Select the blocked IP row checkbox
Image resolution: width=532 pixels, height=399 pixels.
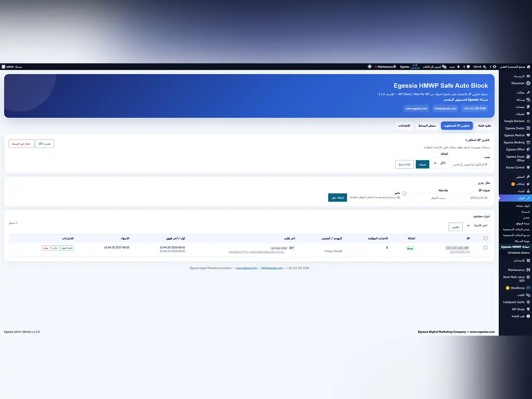coord(485,248)
